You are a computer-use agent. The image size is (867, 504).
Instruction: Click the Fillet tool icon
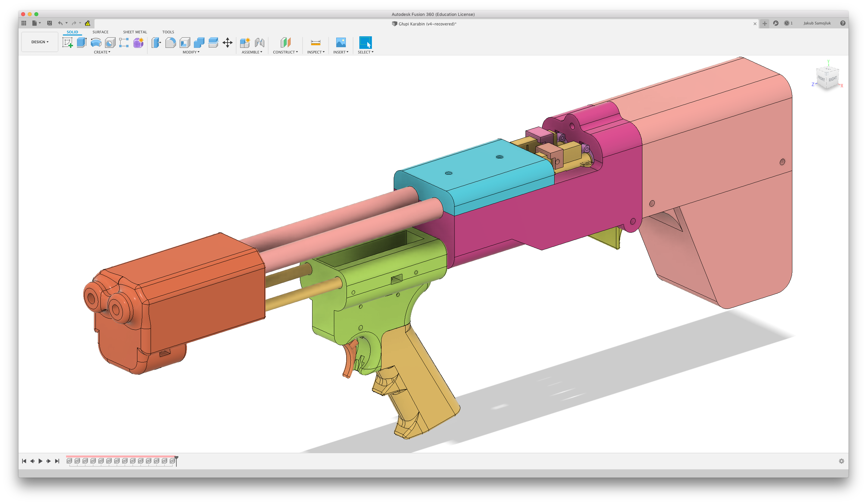tap(170, 43)
